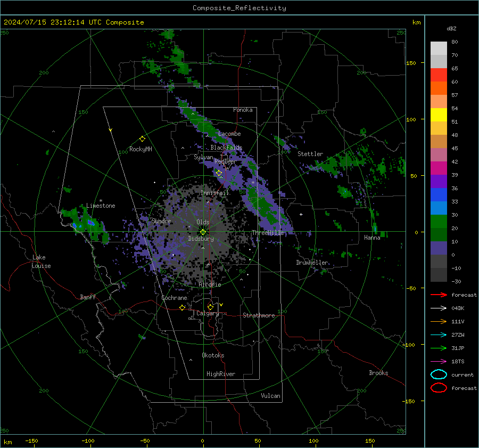Click the Lake Louise label

[x=41, y=262]
